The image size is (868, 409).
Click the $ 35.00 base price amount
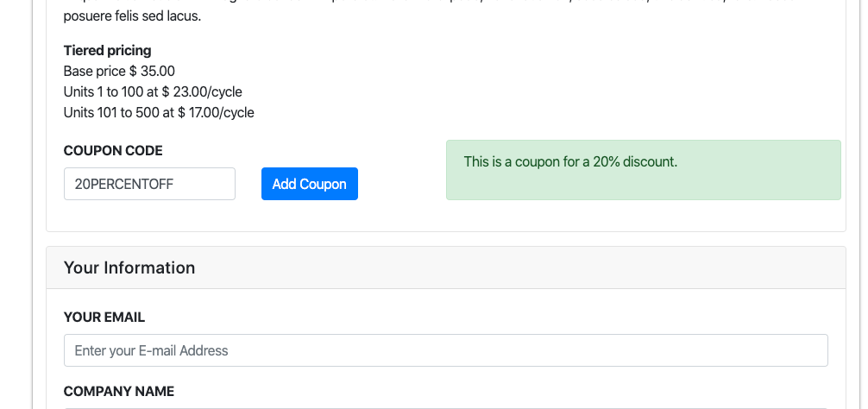click(152, 72)
